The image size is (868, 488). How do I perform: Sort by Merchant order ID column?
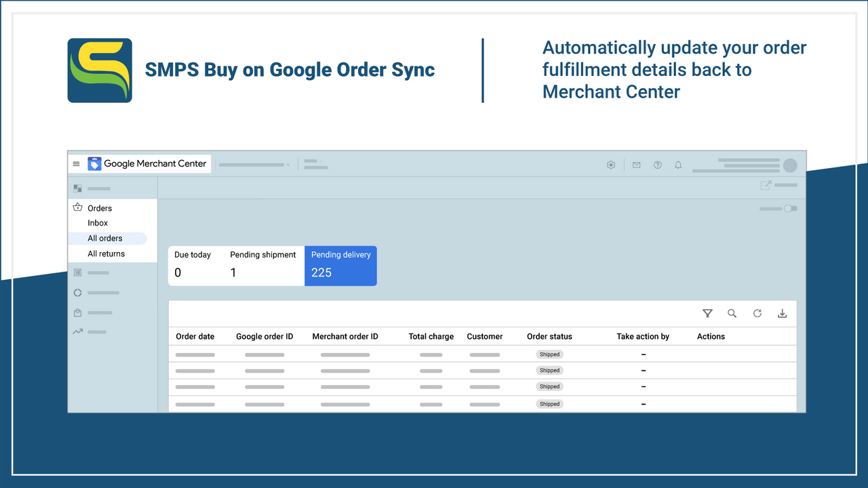point(345,336)
